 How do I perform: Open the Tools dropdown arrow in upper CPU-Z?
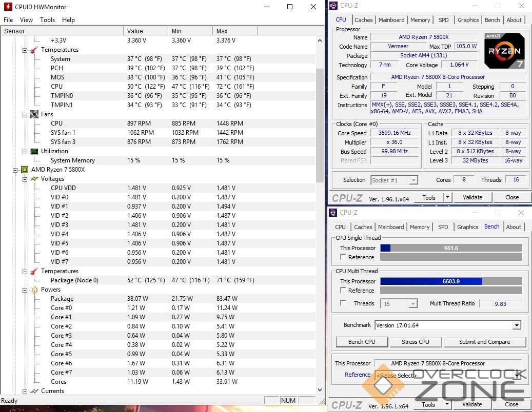[447, 197]
